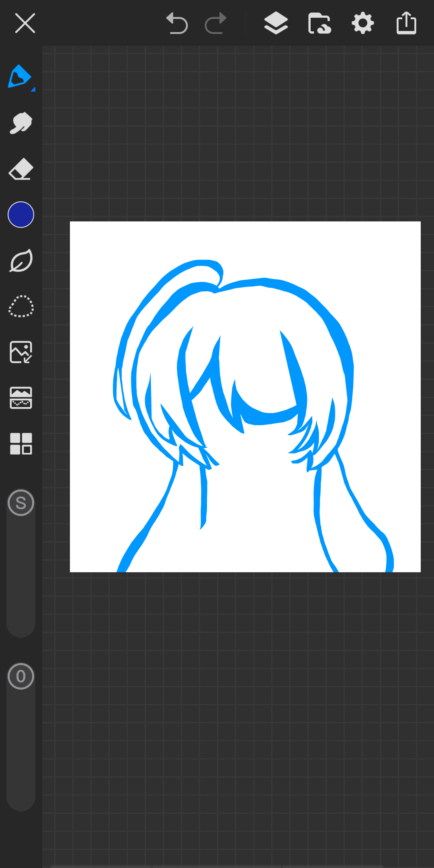Expand the brush options triangle
434x868 pixels.
pos(33,89)
